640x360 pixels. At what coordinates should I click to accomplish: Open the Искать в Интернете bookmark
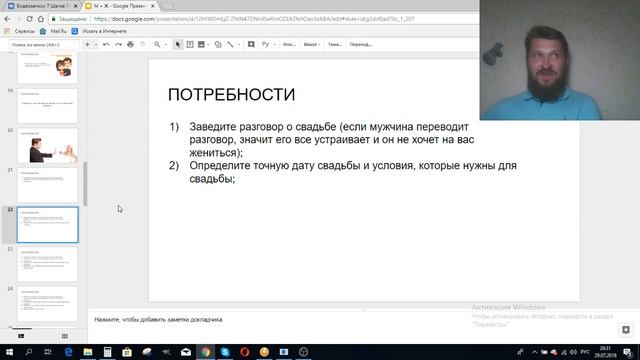click(99, 31)
